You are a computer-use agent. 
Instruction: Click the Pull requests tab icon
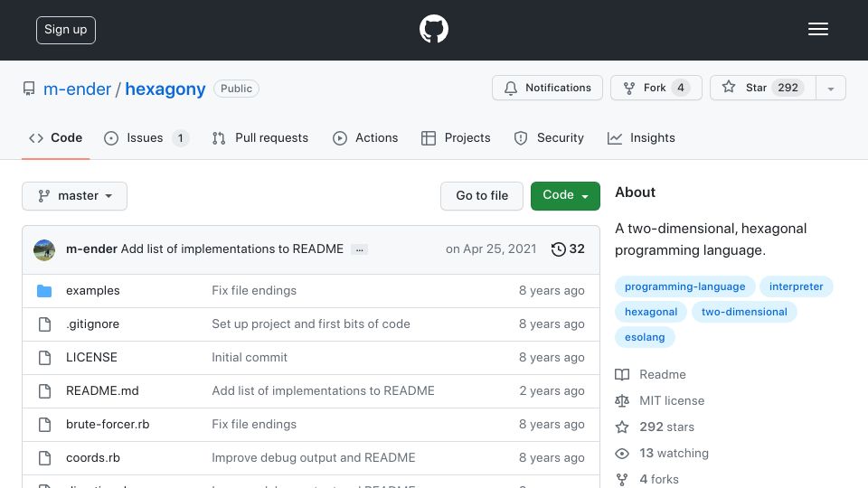(219, 137)
